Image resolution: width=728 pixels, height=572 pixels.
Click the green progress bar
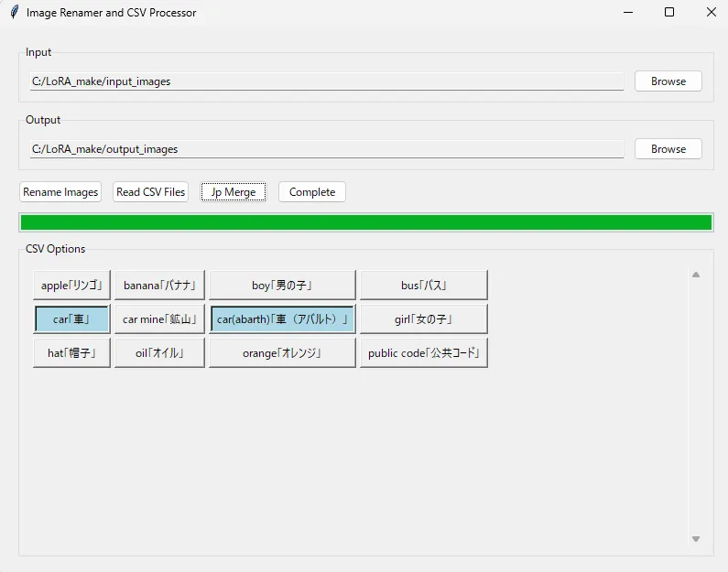point(365,222)
